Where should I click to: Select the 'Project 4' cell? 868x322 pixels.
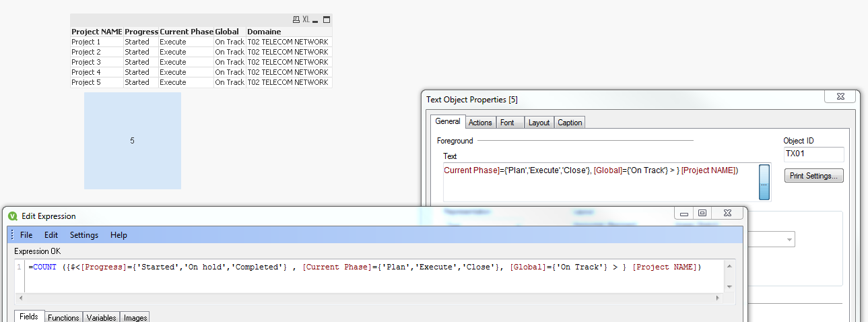pyautogui.click(x=97, y=72)
